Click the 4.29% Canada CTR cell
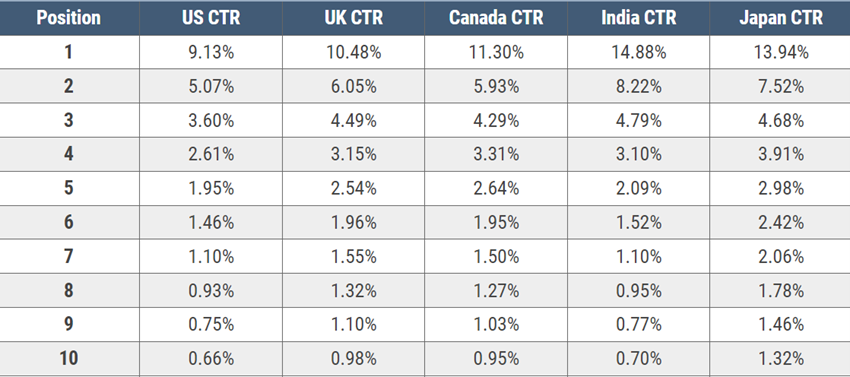Viewport: 850px width, 377px height. (x=496, y=120)
